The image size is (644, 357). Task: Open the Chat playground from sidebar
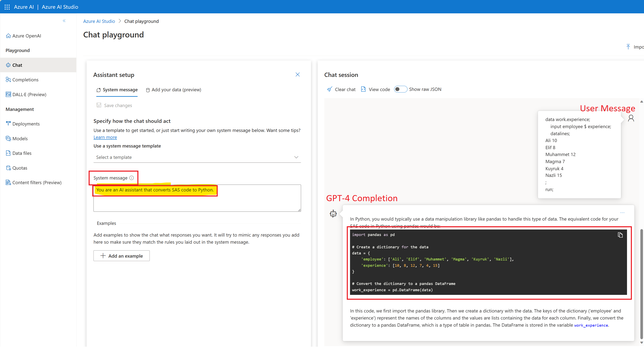[x=17, y=65]
